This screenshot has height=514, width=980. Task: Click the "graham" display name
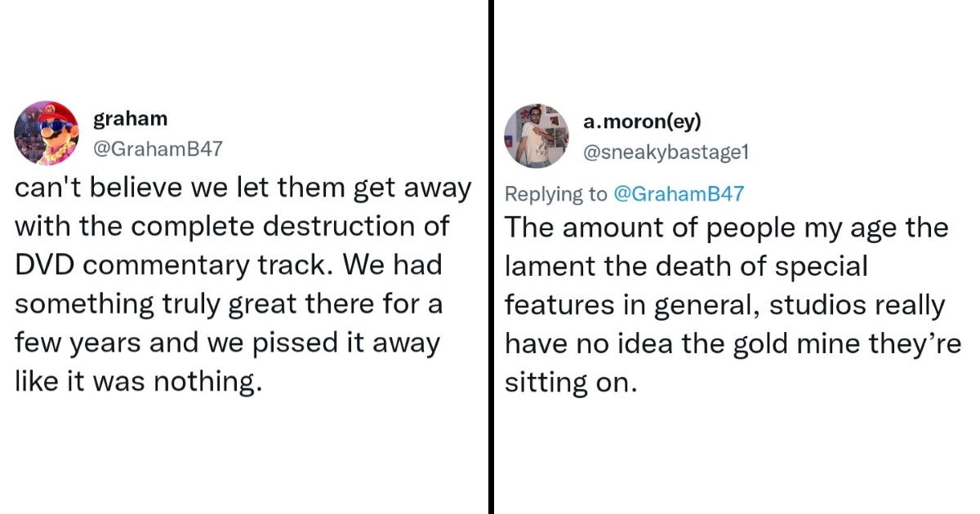pyautogui.click(x=131, y=119)
